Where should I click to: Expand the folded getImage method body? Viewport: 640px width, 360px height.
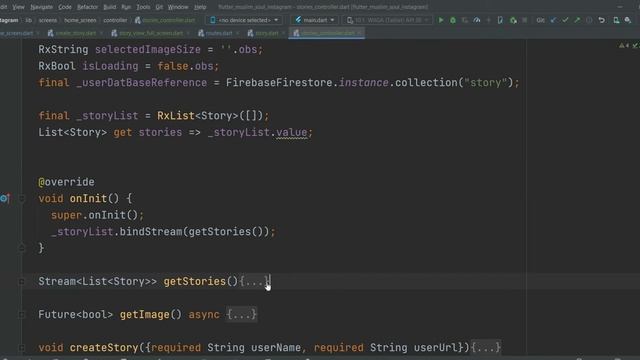[x=242, y=314]
